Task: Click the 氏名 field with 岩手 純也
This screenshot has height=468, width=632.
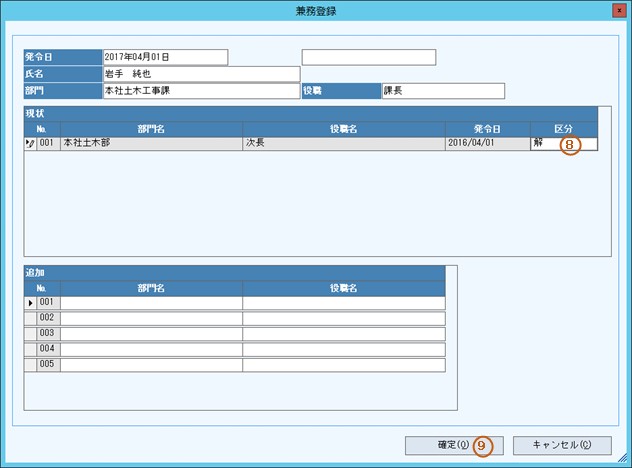Action: 200,74
